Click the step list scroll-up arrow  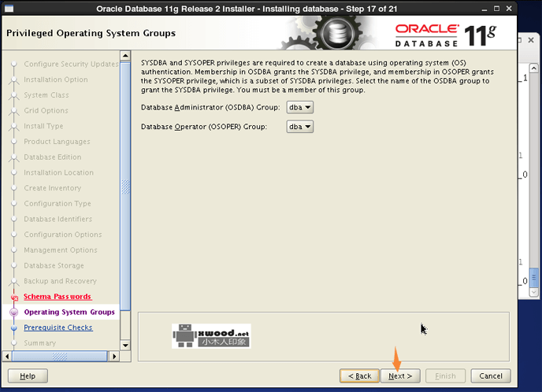coord(124,56)
